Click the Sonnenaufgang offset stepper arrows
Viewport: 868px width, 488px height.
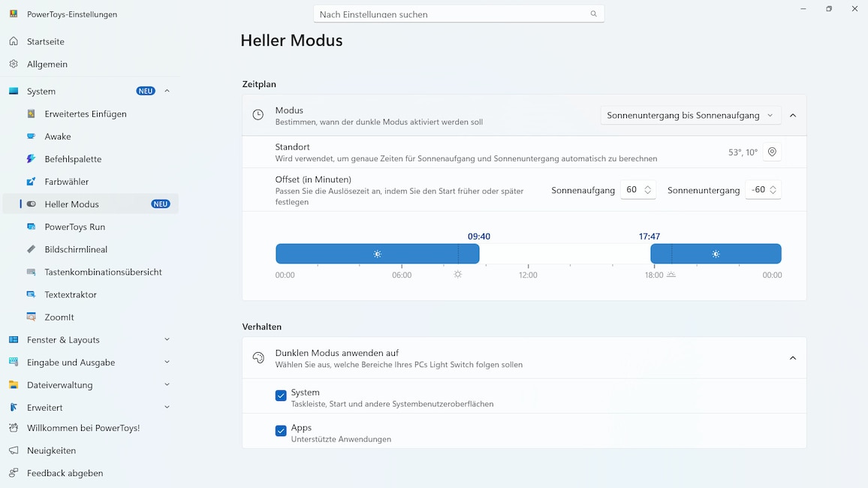tap(647, 190)
